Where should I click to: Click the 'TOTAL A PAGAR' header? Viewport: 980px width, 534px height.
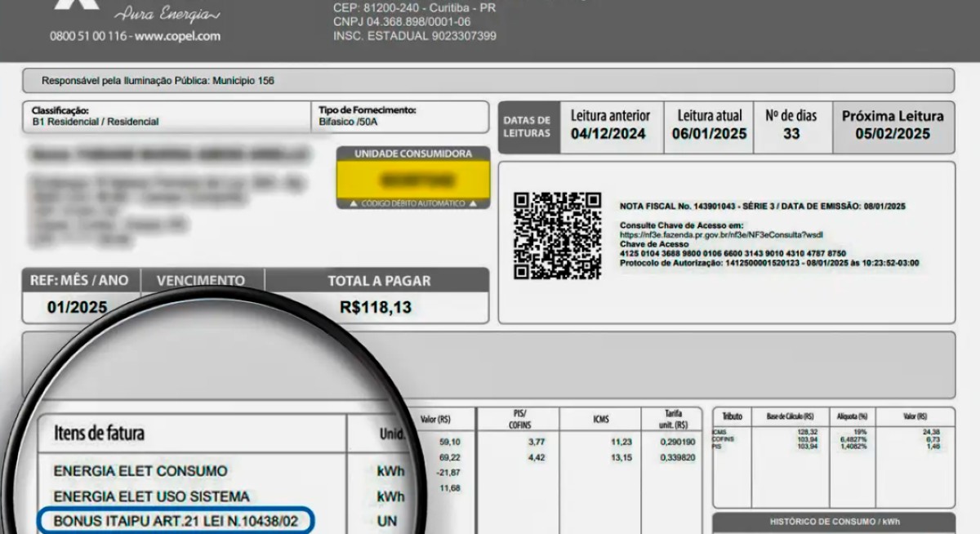tap(379, 281)
